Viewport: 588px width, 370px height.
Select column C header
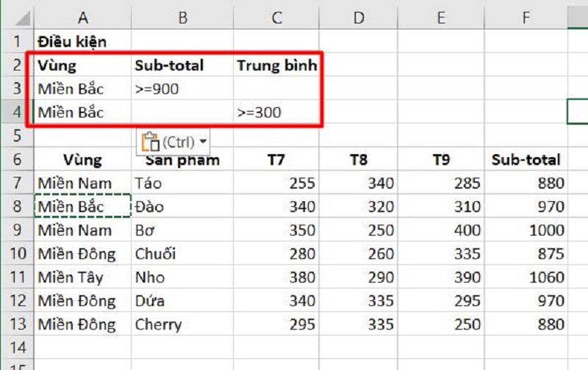276,17
